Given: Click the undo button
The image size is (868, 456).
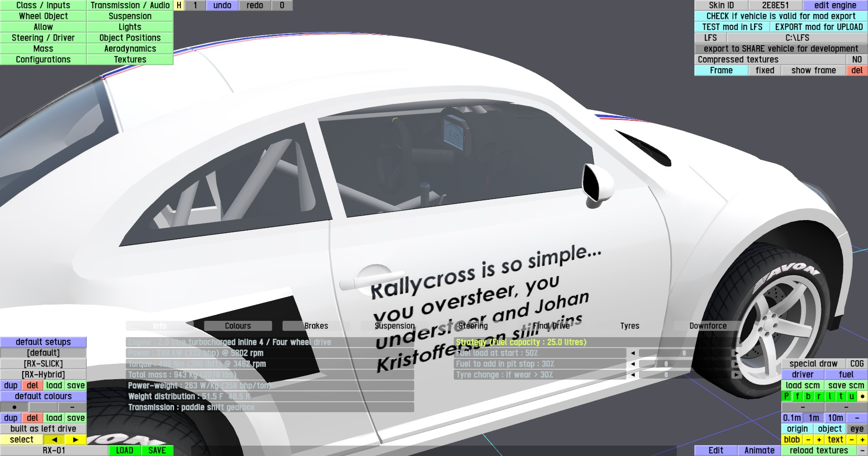Looking at the screenshot, I should point(222,5).
